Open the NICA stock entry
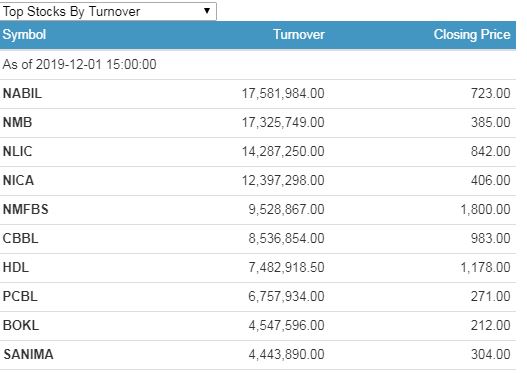This screenshot has width=527, height=373. coord(18,180)
